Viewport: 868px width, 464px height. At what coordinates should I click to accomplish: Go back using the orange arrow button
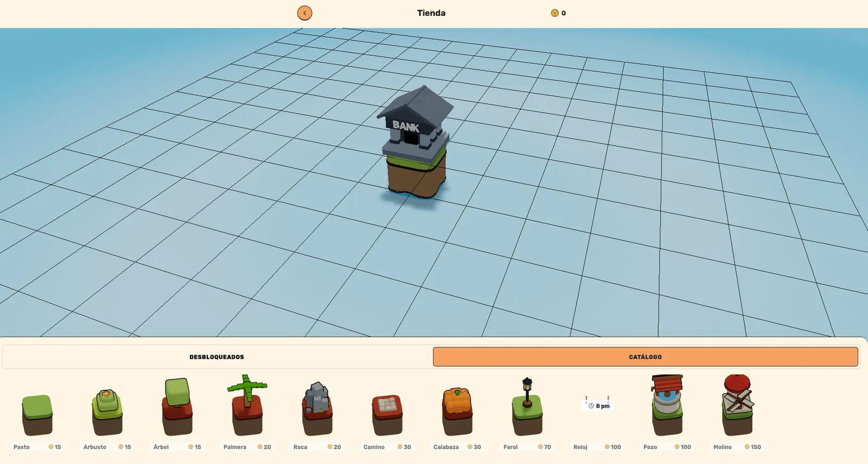click(x=305, y=13)
